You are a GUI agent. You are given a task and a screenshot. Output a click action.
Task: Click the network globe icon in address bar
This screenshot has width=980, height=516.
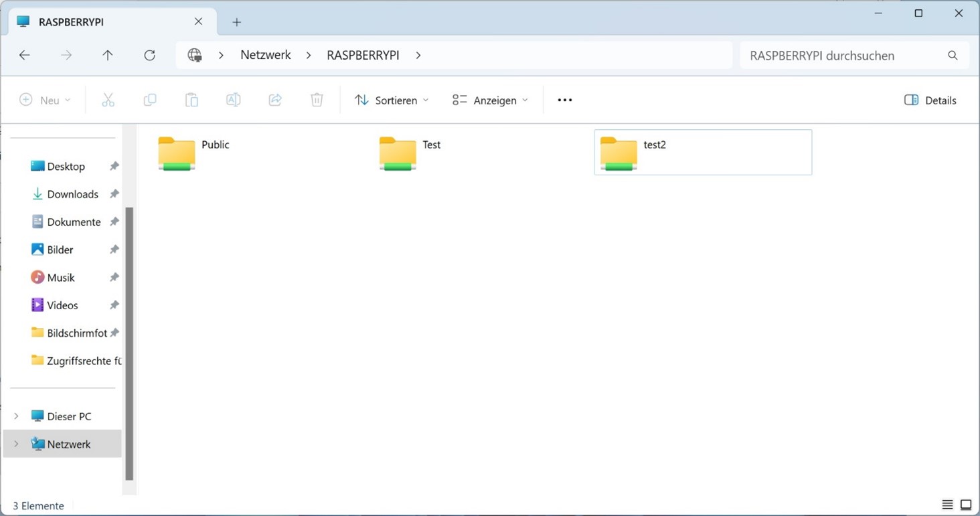195,56
